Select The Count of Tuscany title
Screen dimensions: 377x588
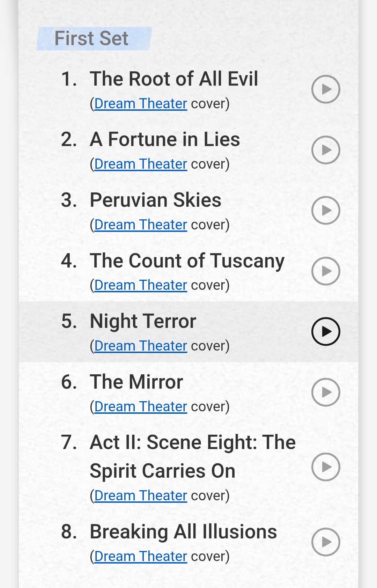[187, 261]
